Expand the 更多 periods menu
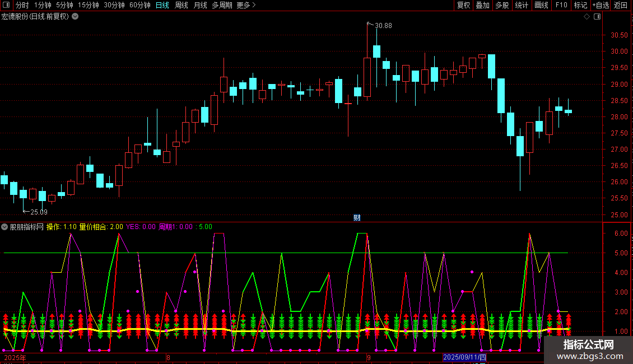The height and width of the screenshot is (364, 633). (246, 5)
